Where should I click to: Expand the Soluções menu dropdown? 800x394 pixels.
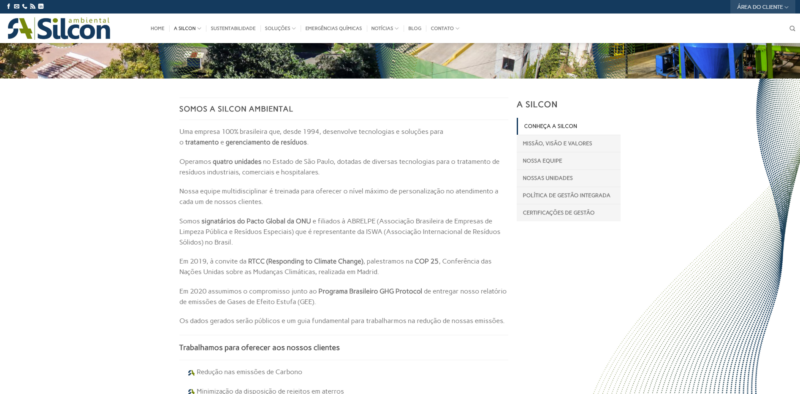(280, 29)
